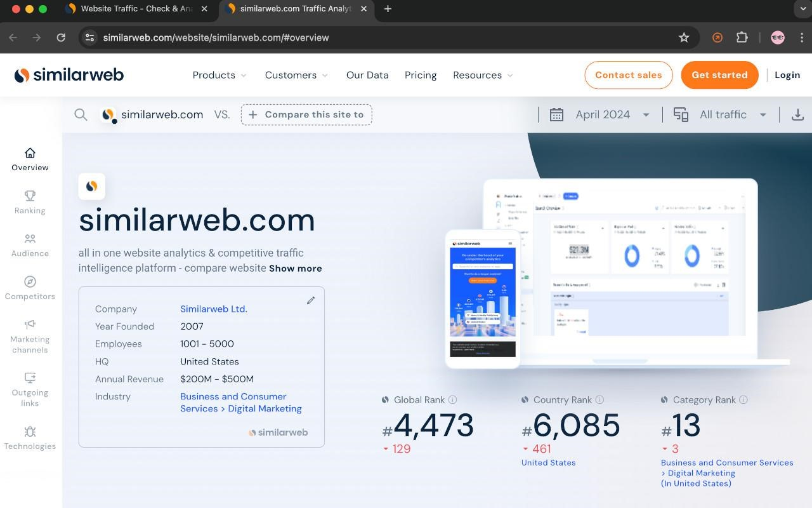Viewport: 812px width, 508px height.
Task: Click Login link
Action: [x=787, y=75]
